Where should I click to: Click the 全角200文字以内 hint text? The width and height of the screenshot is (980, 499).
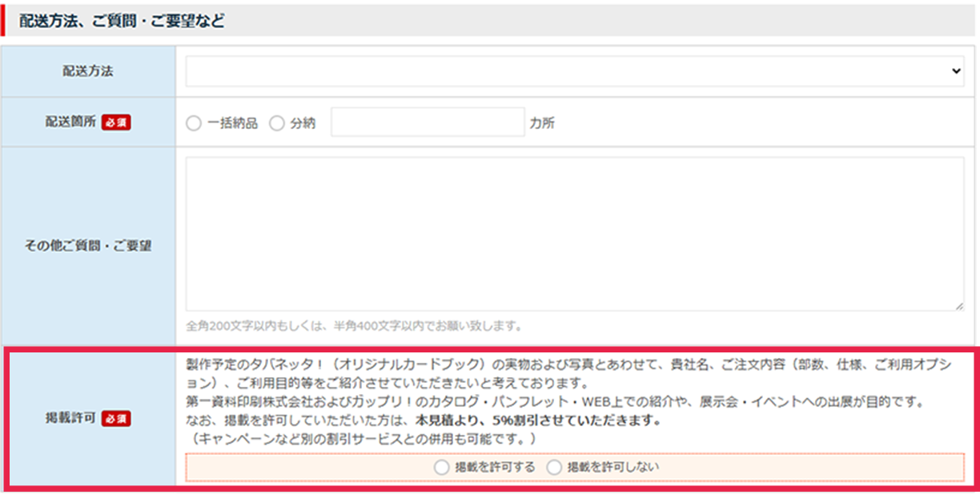(353, 326)
